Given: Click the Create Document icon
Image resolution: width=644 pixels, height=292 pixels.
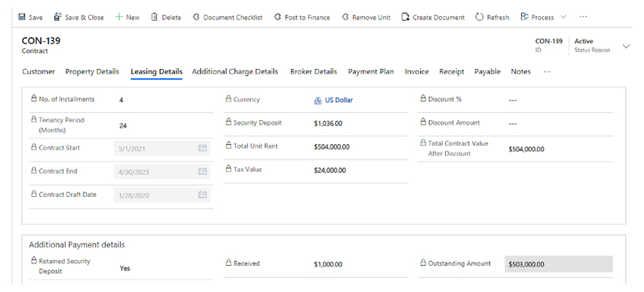Looking at the screenshot, I should pyautogui.click(x=406, y=17).
